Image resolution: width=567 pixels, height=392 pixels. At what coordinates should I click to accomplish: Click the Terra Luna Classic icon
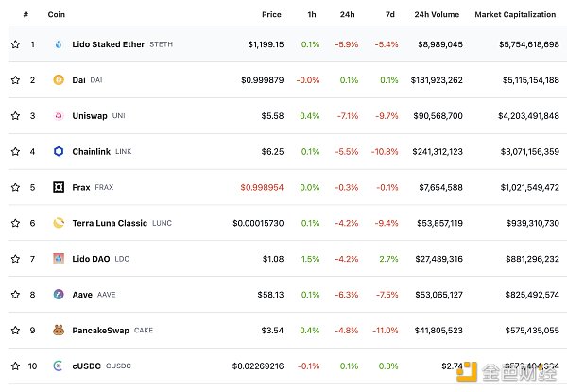click(x=59, y=223)
